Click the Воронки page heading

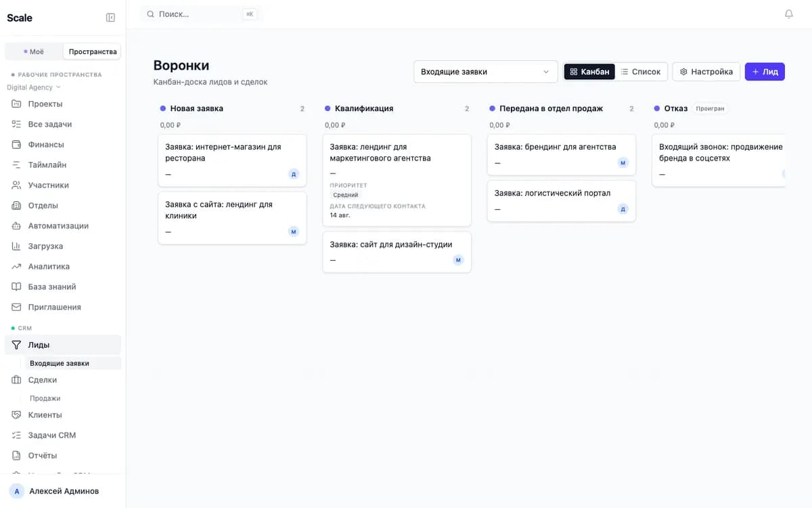(x=181, y=66)
